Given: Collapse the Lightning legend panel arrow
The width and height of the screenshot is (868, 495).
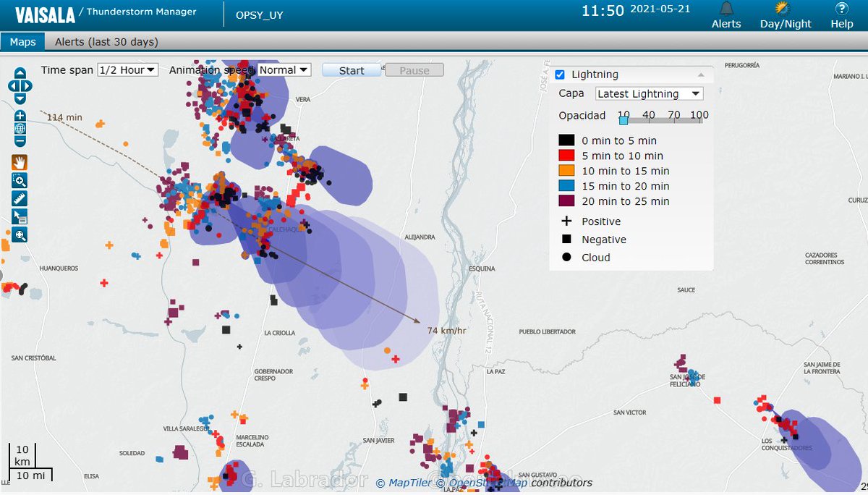Looking at the screenshot, I should click(700, 75).
